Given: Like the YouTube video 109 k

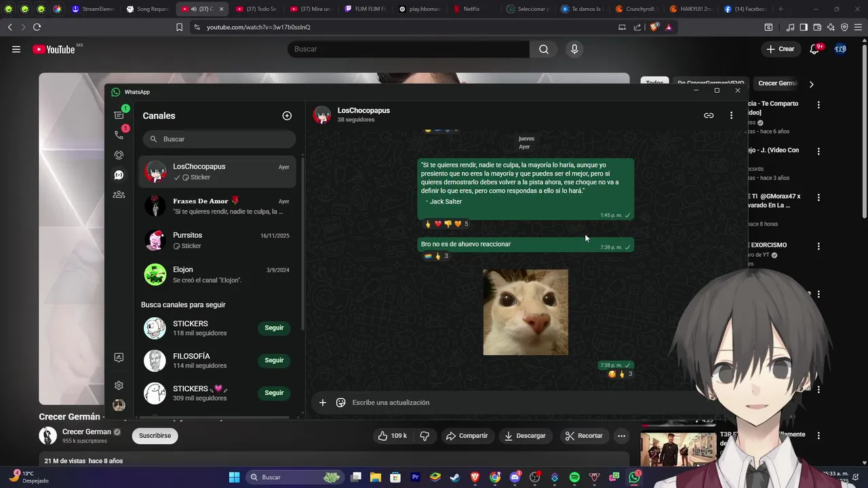Looking at the screenshot, I should [x=393, y=436].
